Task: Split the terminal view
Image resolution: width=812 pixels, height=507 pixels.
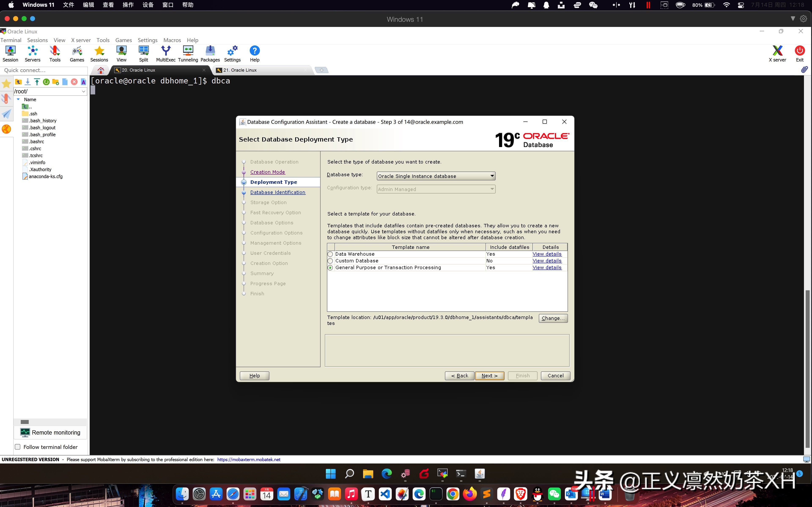Action: 144,53
